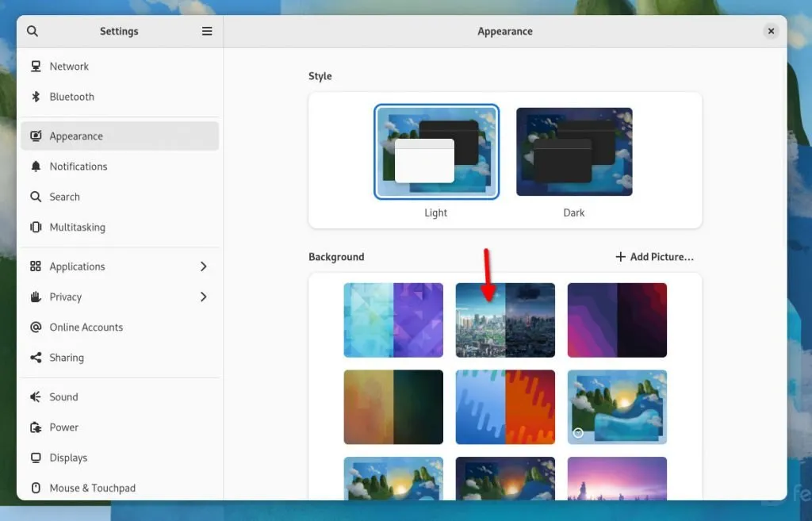812x521 pixels.
Task: Select the Sound speaker icon
Action: pos(36,396)
